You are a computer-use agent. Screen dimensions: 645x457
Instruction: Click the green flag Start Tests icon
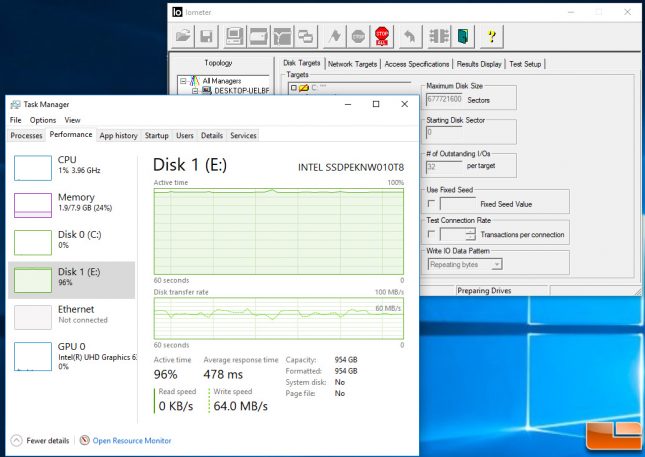tap(334, 36)
